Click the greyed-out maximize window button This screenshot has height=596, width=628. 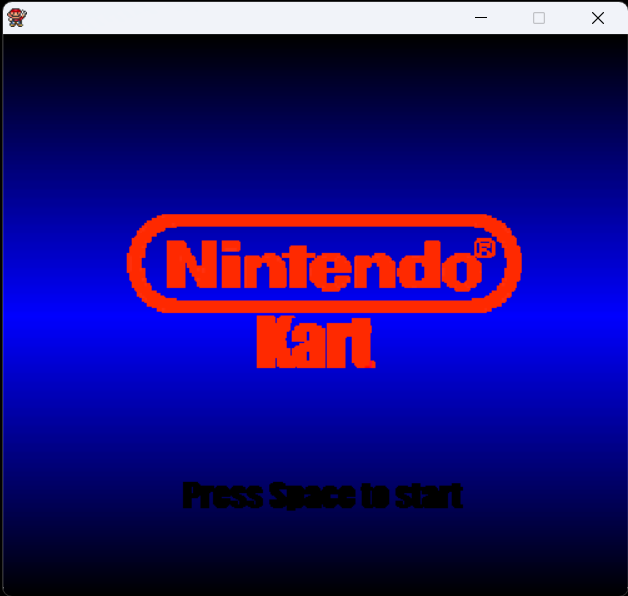(539, 17)
